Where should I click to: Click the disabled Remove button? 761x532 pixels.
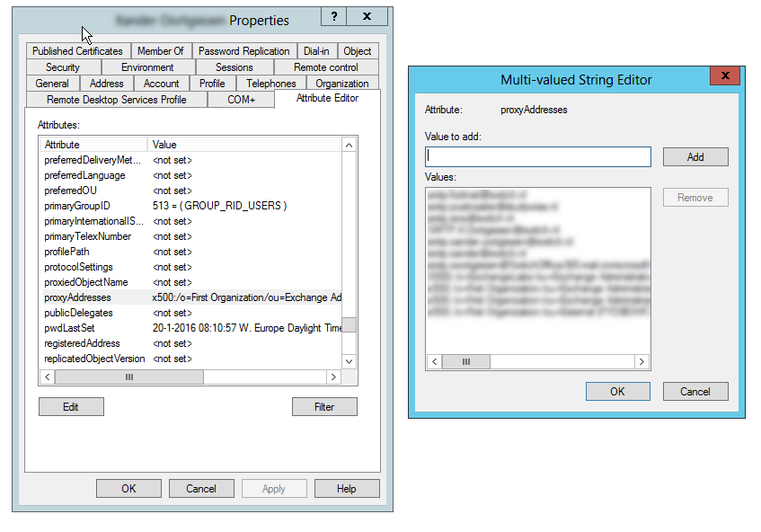[x=695, y=197]
